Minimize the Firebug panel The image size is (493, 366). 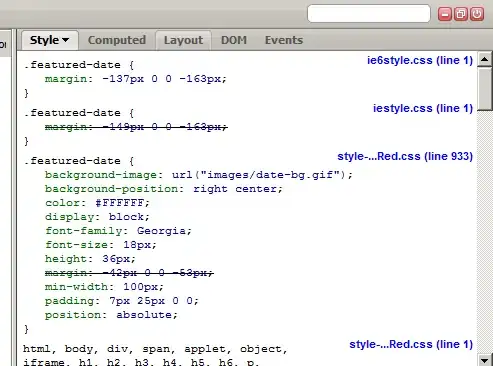coord(445,14)
